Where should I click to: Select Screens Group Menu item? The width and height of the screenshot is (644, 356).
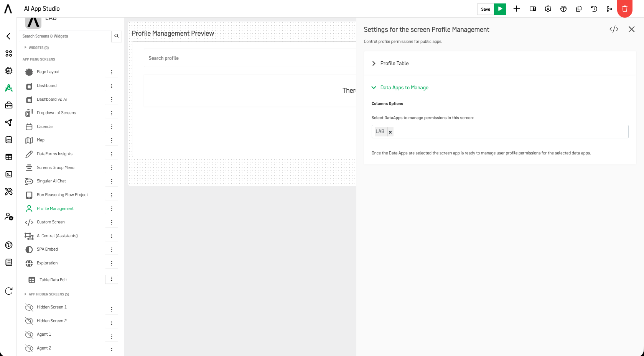pos(56,167)
